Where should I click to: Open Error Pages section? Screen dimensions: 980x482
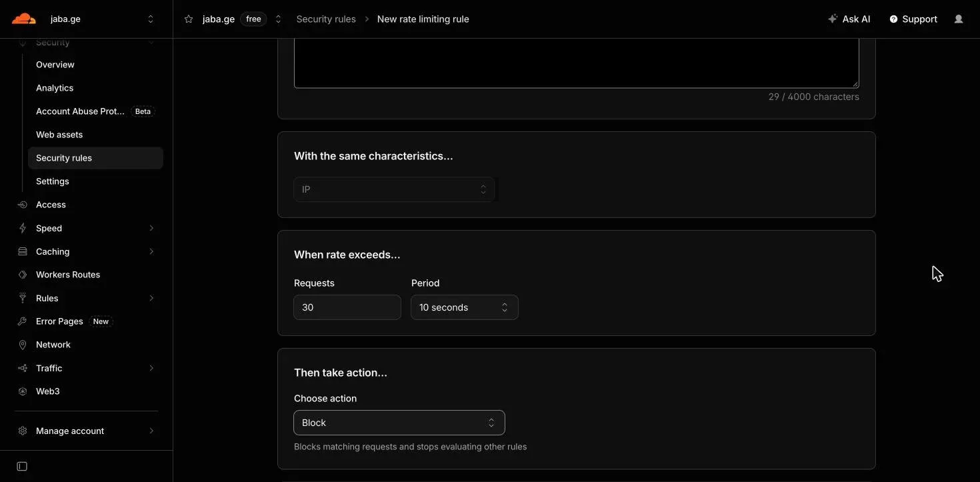click(x=59, y=321)
